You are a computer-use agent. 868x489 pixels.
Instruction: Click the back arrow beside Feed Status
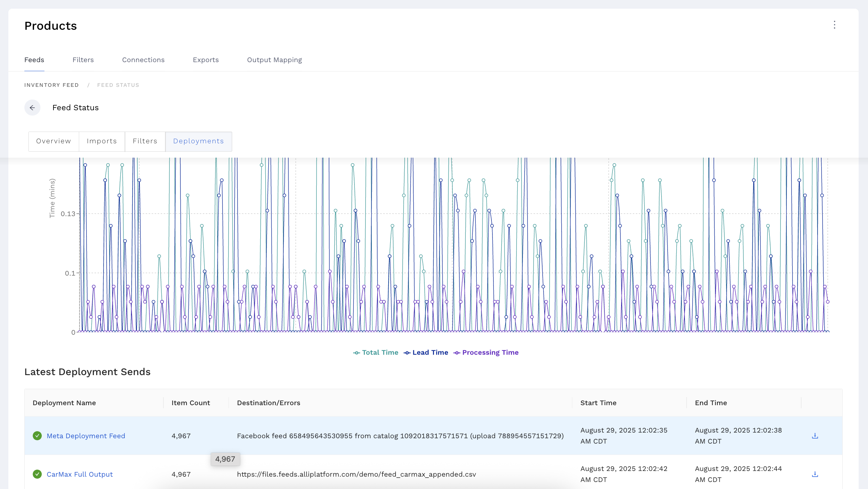click(x=32, y=108)
